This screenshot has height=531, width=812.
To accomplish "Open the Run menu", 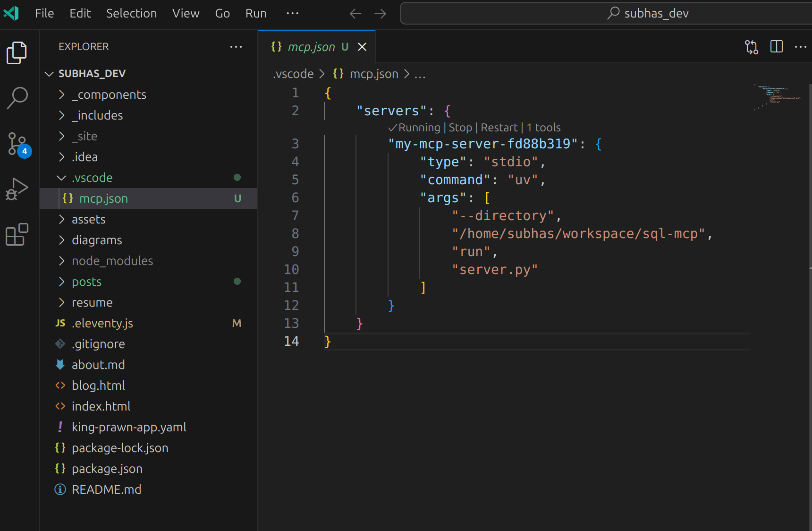I will [x=256, y=13].
